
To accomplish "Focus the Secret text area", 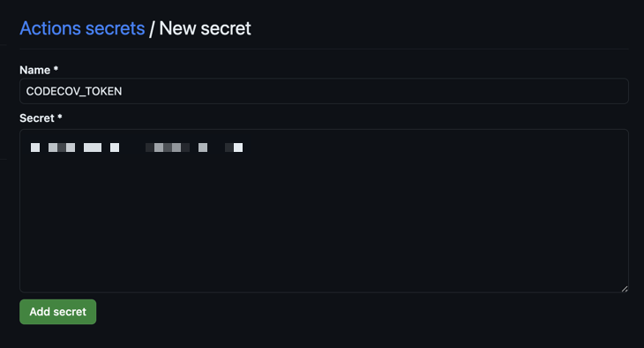I will pyautogui.click(x=324, y=211).
